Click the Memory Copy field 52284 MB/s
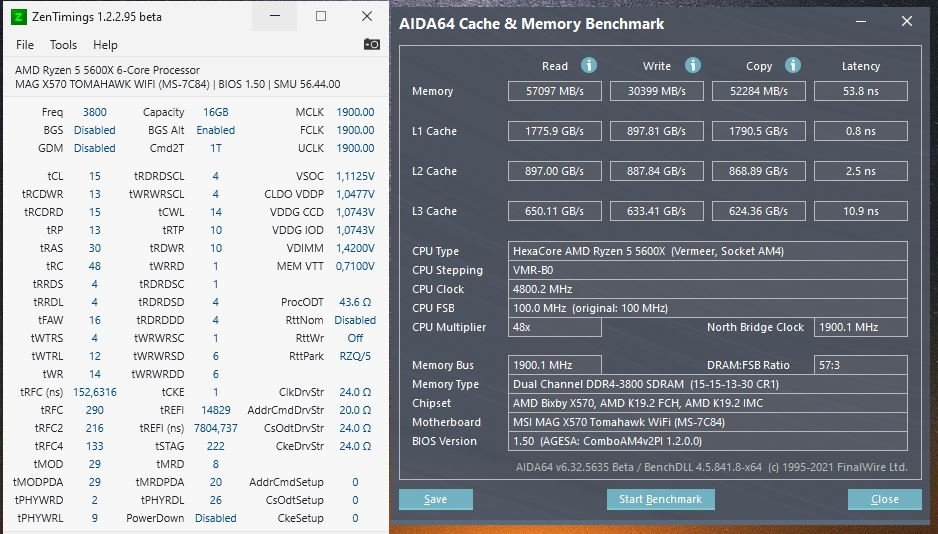Viewport: 938px width, 534px height. click(x=759, y=91)
